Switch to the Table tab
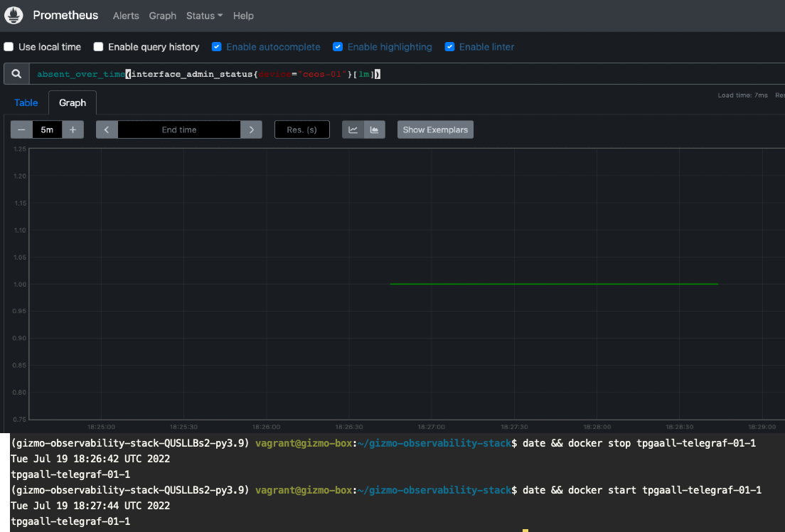Viewport: 785px width, 532px height. click(x=26, y=102)
